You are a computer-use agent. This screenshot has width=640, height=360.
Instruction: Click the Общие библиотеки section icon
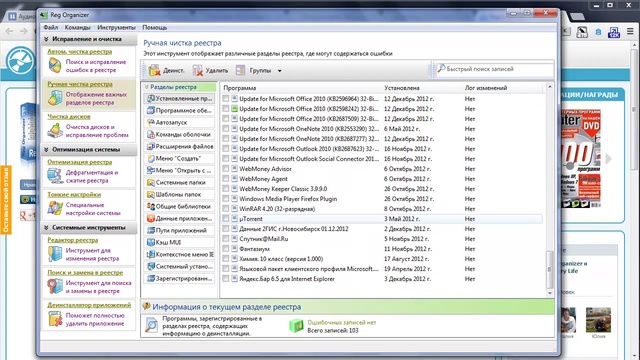tap(151, 207)
